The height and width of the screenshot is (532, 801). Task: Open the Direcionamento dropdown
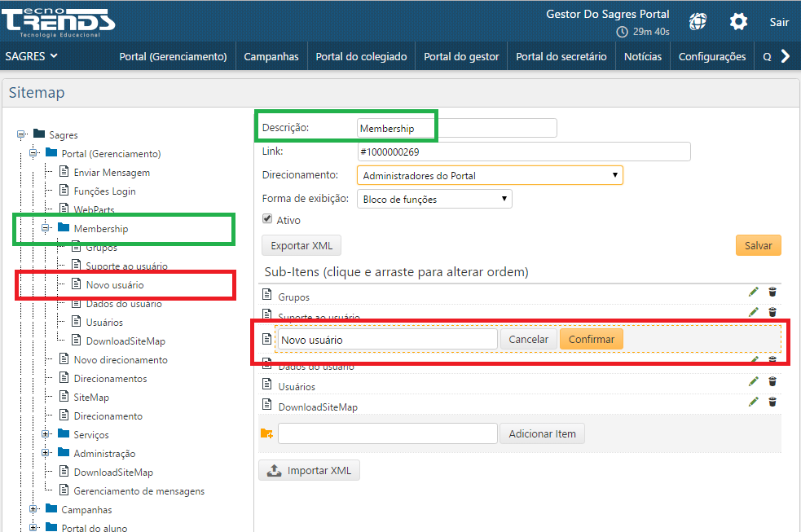click(x=489, y=175)
